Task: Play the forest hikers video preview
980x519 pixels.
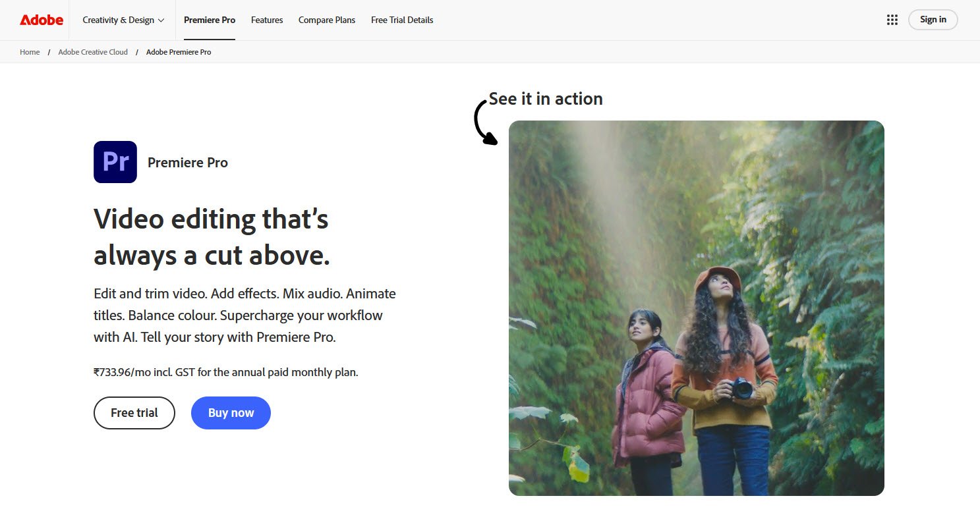Action: [x=697, y=308]
